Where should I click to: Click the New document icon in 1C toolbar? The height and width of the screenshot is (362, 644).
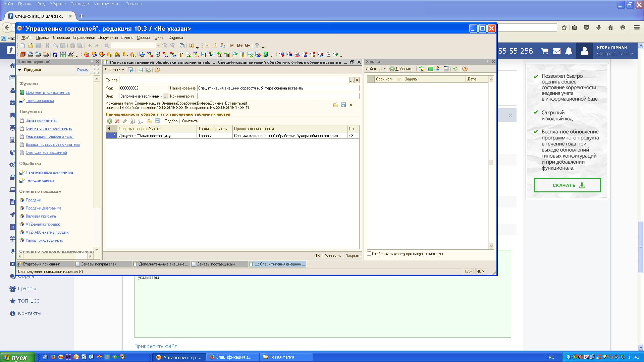(x=23, y=46)
